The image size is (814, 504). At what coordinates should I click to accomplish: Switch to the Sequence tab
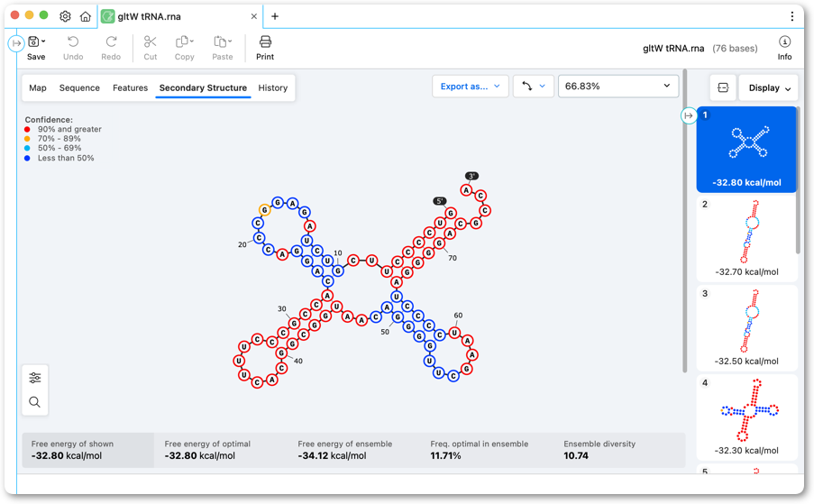79,87
